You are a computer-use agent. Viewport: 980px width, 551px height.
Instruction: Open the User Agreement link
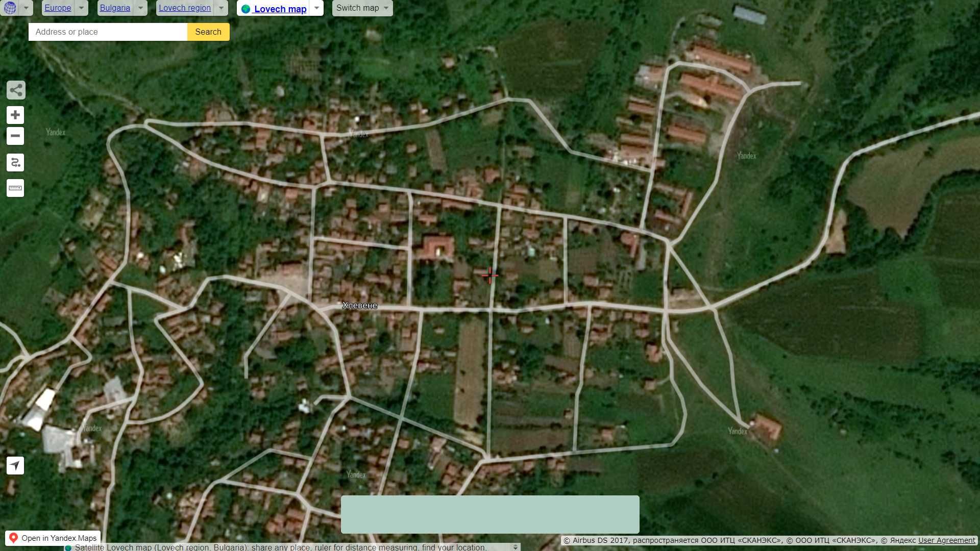click(x=946, y=540)
